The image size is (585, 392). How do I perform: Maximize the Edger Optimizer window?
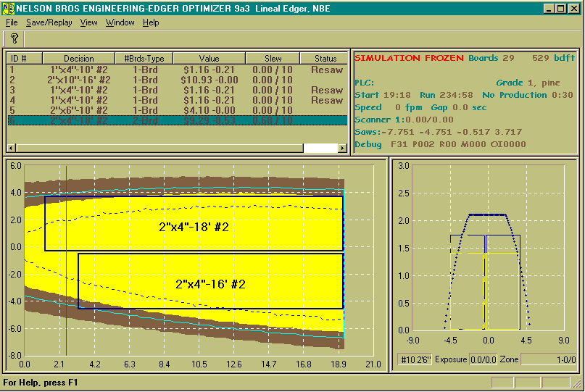pos(560,8)
